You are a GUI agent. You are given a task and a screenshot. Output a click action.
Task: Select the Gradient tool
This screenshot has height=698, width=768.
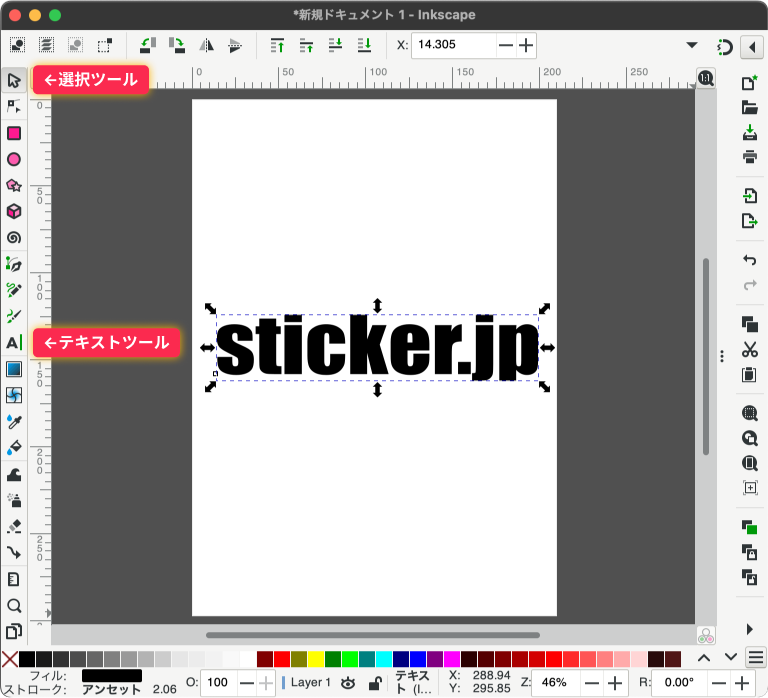(14, 369)
